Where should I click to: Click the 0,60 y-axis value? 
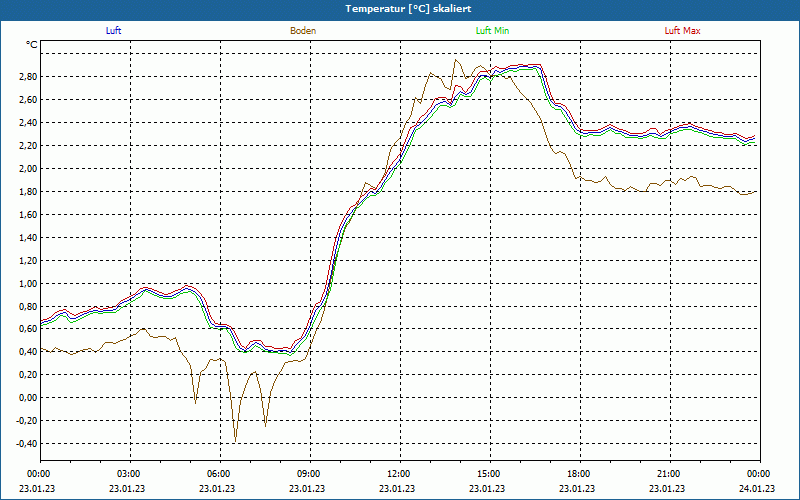[28, 329]
